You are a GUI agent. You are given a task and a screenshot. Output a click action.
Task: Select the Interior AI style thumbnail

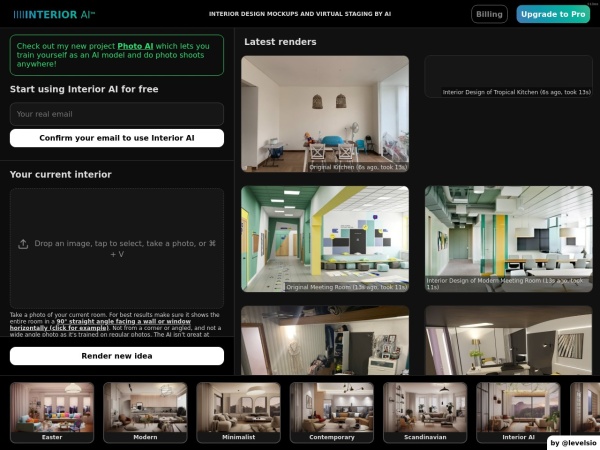pyautogui.click(x=518, y=412)
